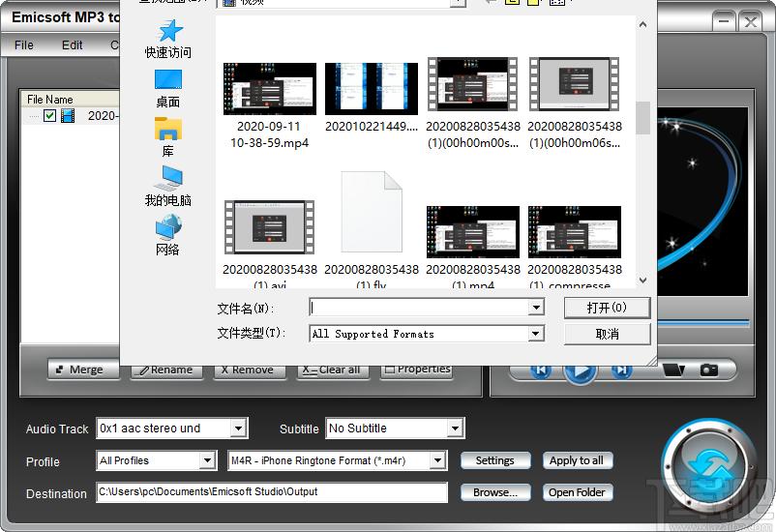The width and height of the screenshot is (776, 532).
Task: Select 20200828035438 (1)(00h00m00s... video file
Action: click(473, 103)
